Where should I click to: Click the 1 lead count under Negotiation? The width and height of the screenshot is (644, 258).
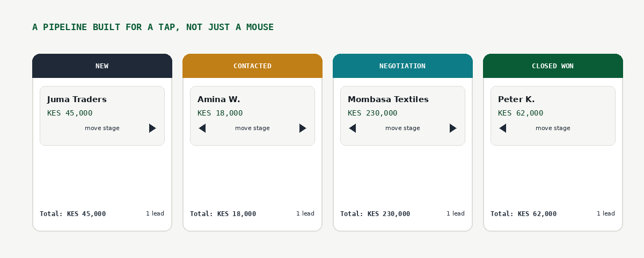tap(456, 213)
